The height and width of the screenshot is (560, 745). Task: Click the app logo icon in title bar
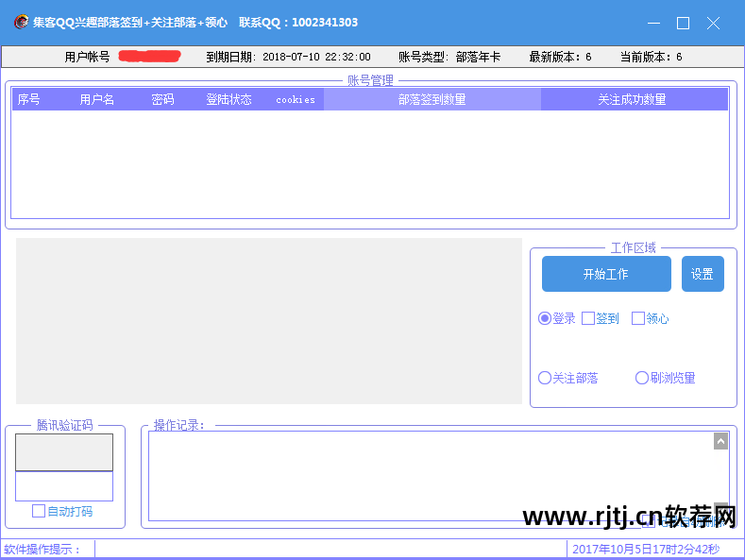21,22
